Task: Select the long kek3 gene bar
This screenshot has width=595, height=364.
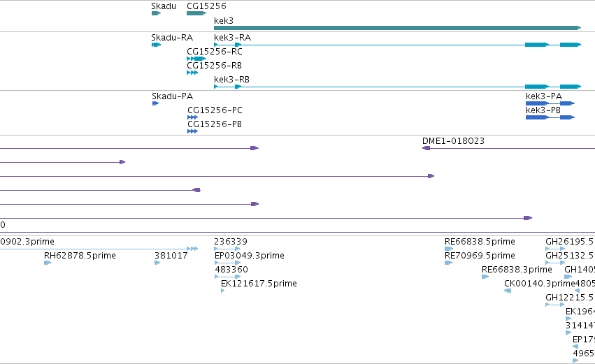Action: pos(397,28)
